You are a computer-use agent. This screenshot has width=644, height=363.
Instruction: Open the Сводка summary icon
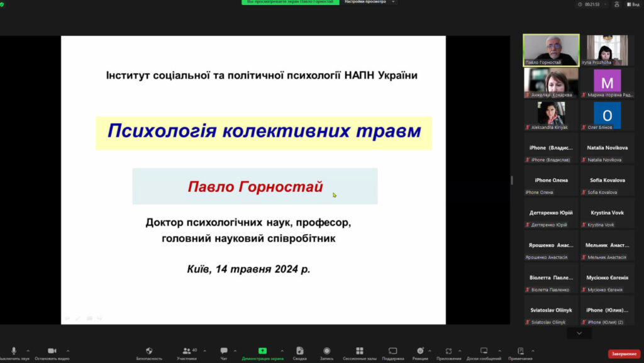[x=300, y=351]
